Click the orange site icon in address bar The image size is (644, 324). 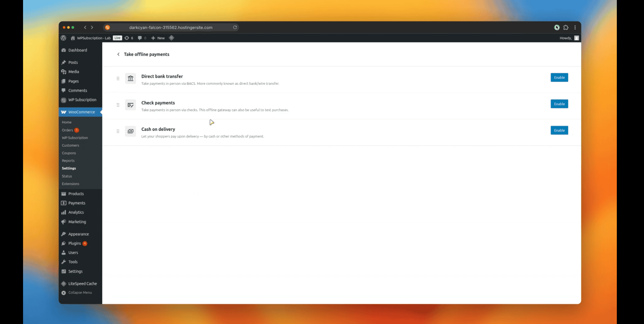pyautogui.click(x=107, y=28)
